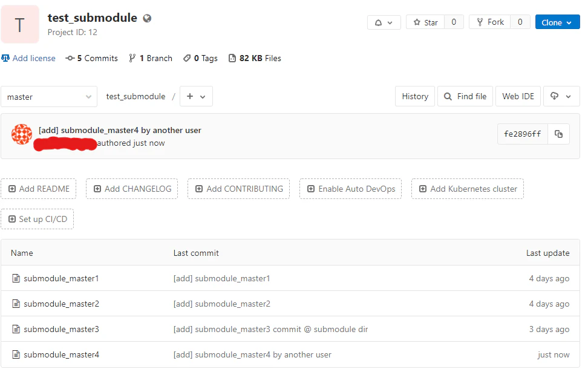The width and height of the screenshot is (588, 375).
Task: Click the 'Last commit' column header
Action: 196,253
